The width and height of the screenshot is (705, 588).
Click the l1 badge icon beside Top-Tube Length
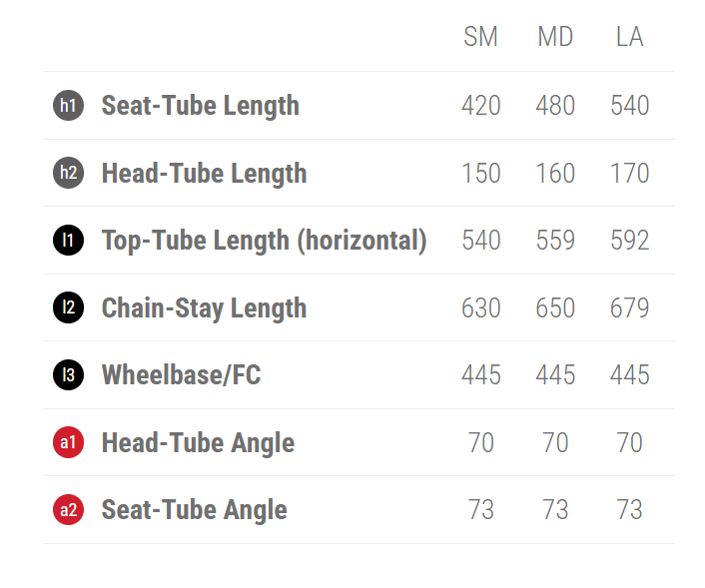pyautogui.click(x=68, y=240)
